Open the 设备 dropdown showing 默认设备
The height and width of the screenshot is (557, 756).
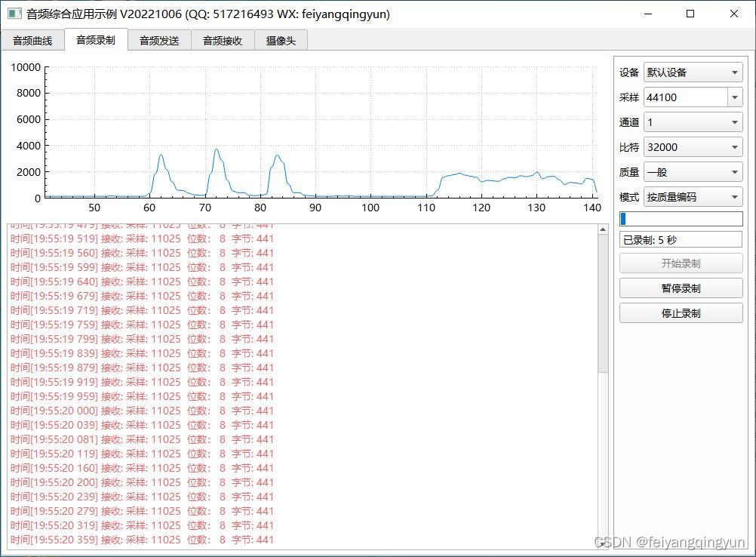click(693, 72)
